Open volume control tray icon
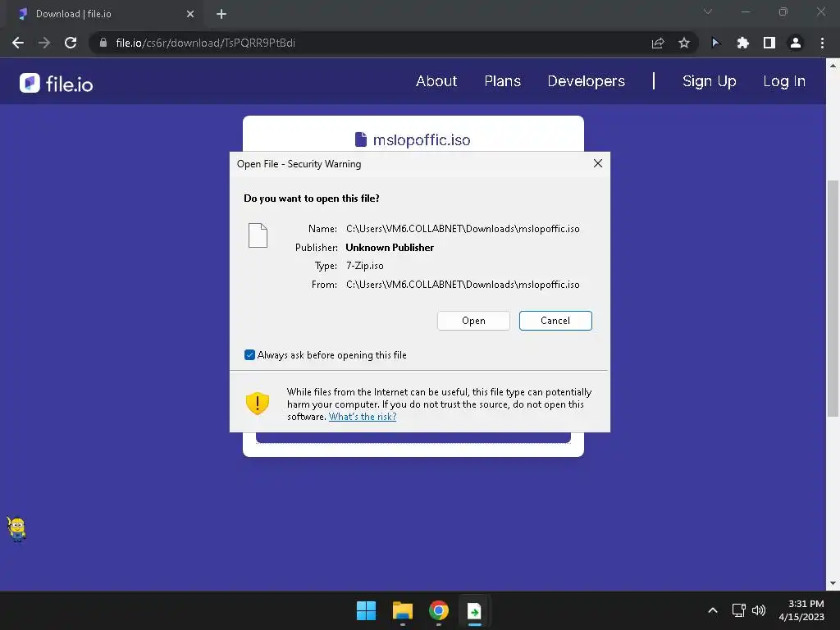This screenshot has width=840, height=630. coord(759,610)
